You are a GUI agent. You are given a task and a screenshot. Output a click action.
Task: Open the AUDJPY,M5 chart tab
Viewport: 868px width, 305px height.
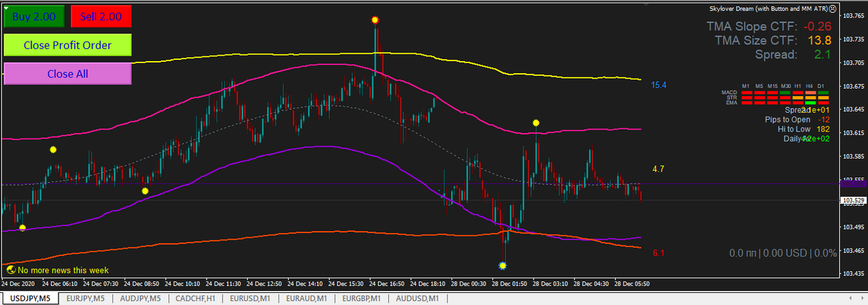click(x=141, y=298)
